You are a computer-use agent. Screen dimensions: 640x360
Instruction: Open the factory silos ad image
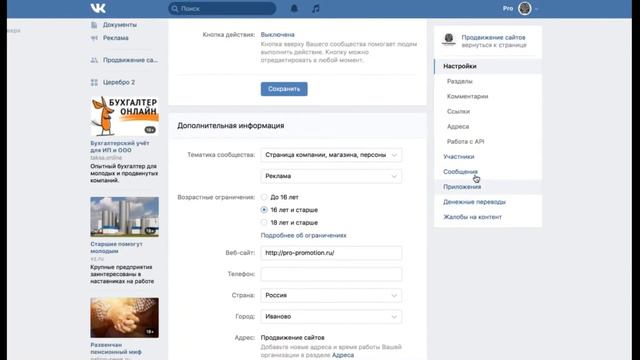(x=124, y=217)
